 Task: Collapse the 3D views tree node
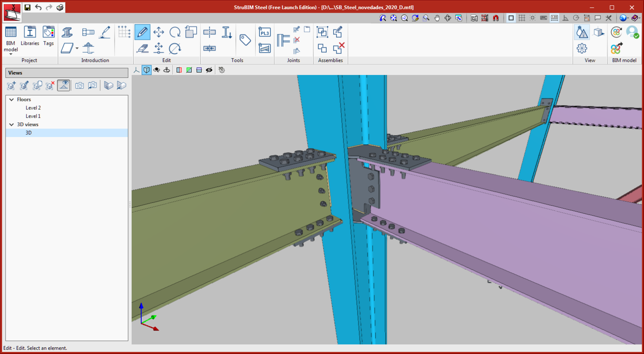[12, 124]
